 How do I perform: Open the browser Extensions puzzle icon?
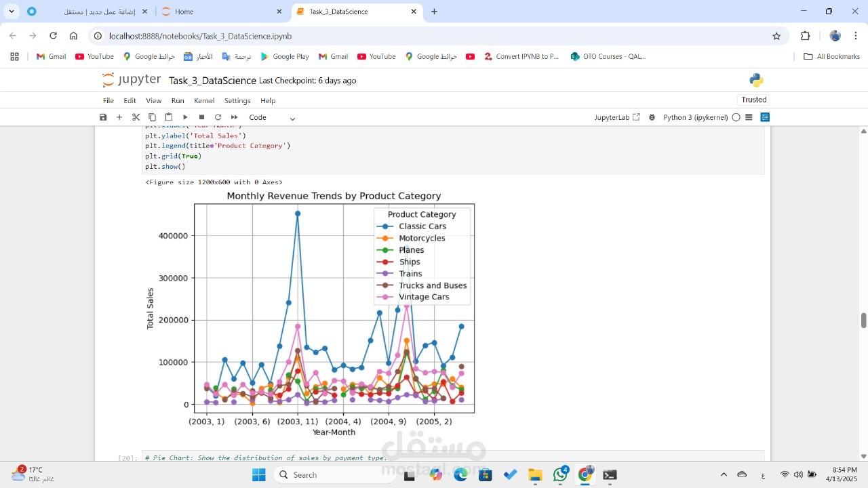click(806, 36)
